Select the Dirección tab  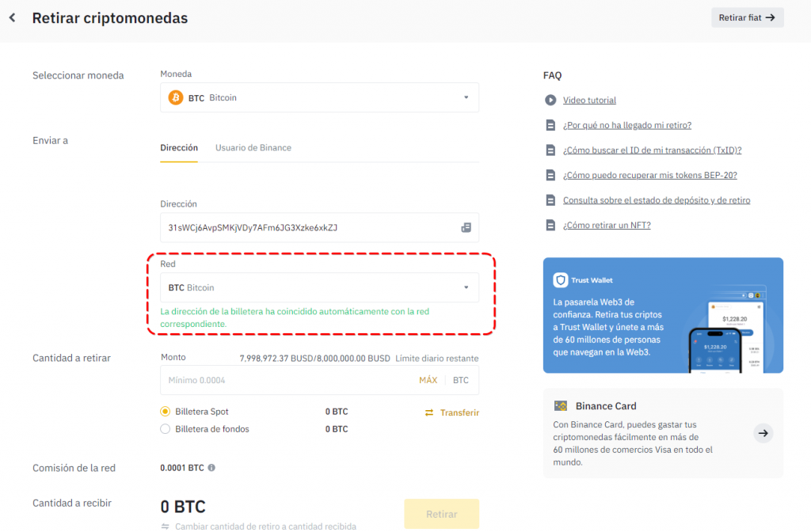(x=179, y=148)
